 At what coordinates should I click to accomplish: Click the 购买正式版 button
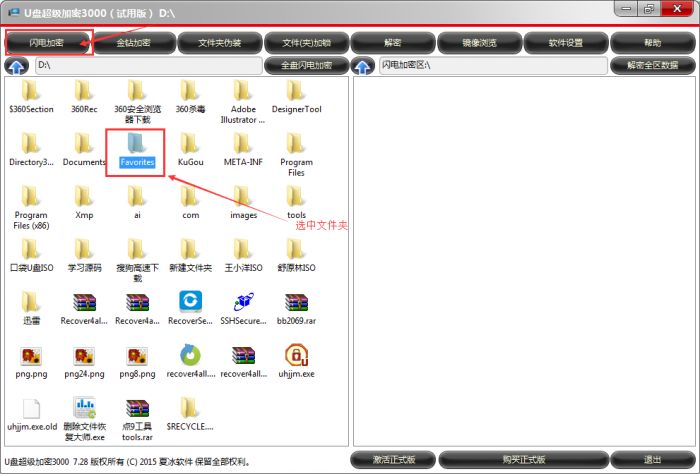click(524, 459)
